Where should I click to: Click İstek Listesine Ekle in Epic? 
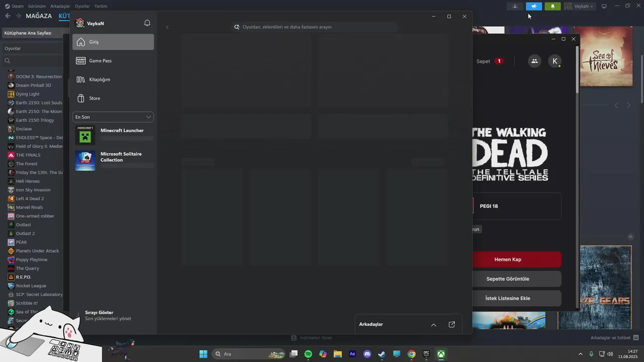(517, 298)
